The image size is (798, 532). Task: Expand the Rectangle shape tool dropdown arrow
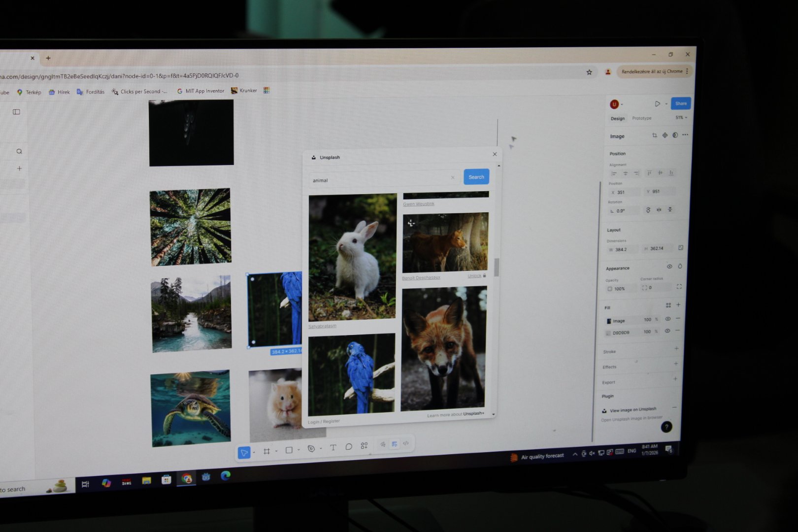(299, 450)
